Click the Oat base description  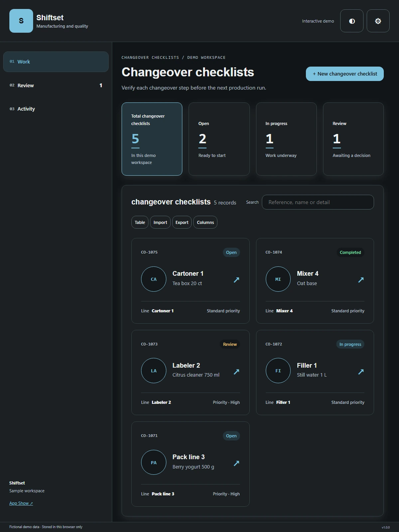pyautogui.click(x=307, y=283)
